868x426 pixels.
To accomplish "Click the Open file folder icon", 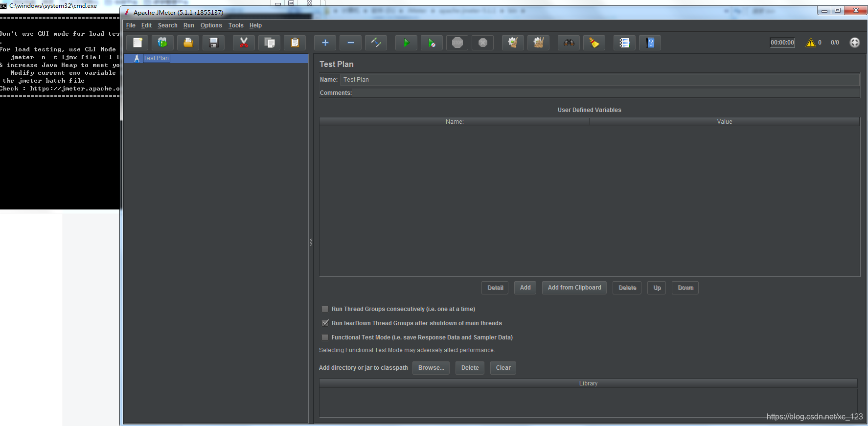I will coord(188,43).
